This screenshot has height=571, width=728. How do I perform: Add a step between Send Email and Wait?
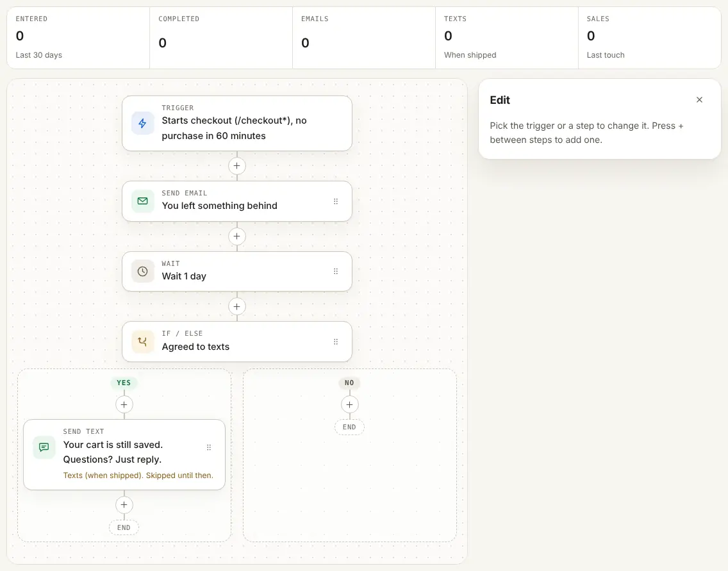236,236
